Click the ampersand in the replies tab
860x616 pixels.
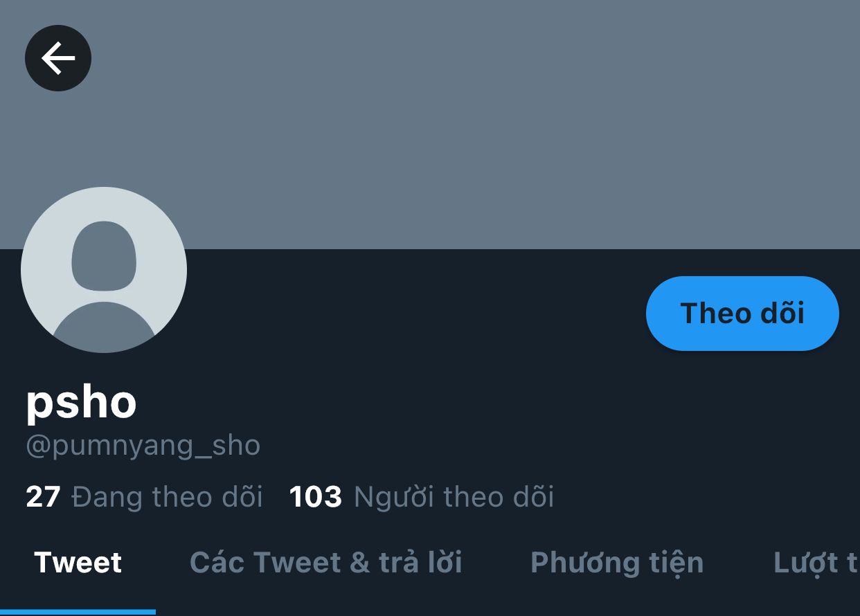(359, 563)
